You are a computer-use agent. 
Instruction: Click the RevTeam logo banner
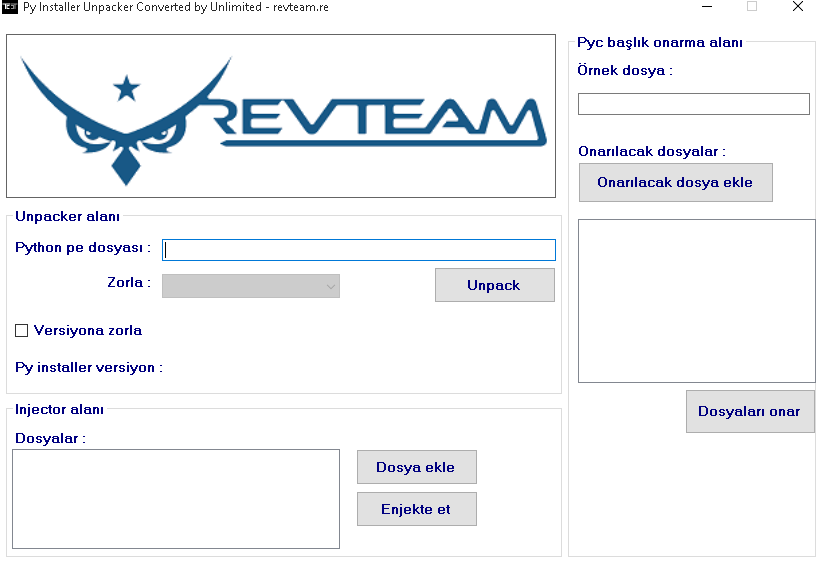[x=281, y=116]
